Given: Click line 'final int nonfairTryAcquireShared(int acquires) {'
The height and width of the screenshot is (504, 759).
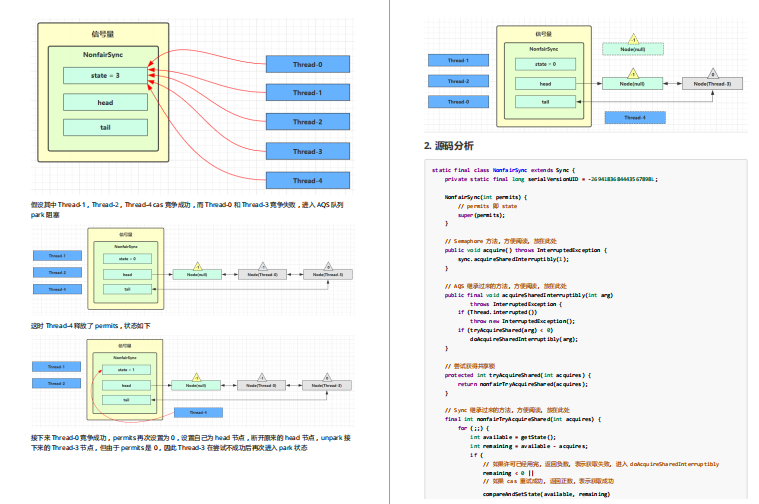Looking at the screenshot, I should 523,419.
